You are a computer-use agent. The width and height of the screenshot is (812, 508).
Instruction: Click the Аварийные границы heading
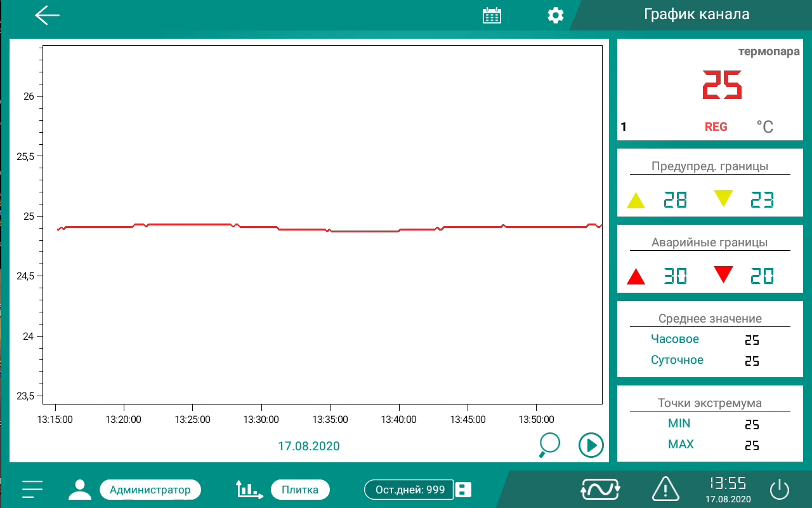[x=710, y=243]
